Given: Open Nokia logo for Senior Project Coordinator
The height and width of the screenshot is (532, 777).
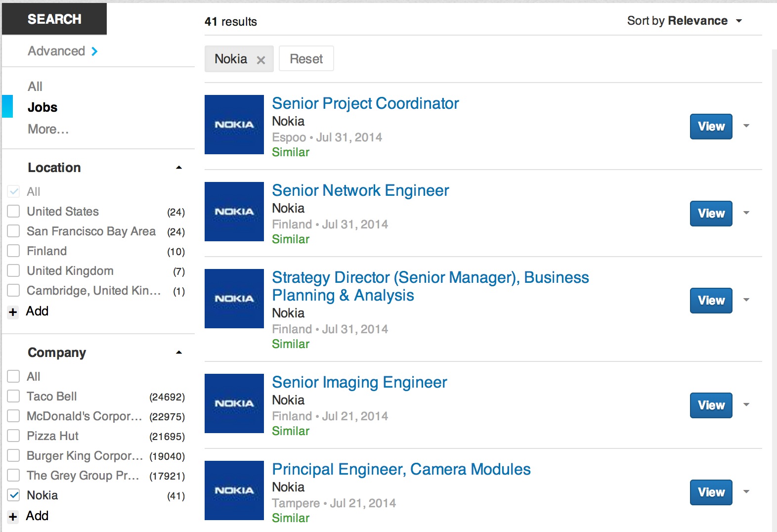Looking at the screenshot, I should tap(234, 125).
